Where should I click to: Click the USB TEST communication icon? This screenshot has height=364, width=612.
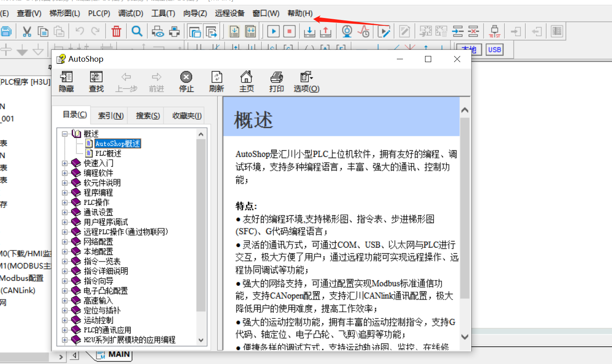495,31
